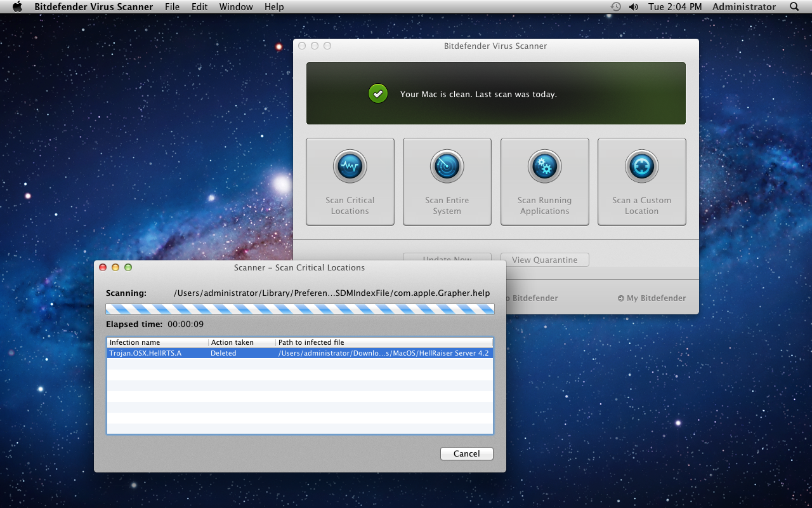Click the 'Your Mac is clean' status message
Screen dimensions: 812x508
pyautogui.click(x=478, y=94)
